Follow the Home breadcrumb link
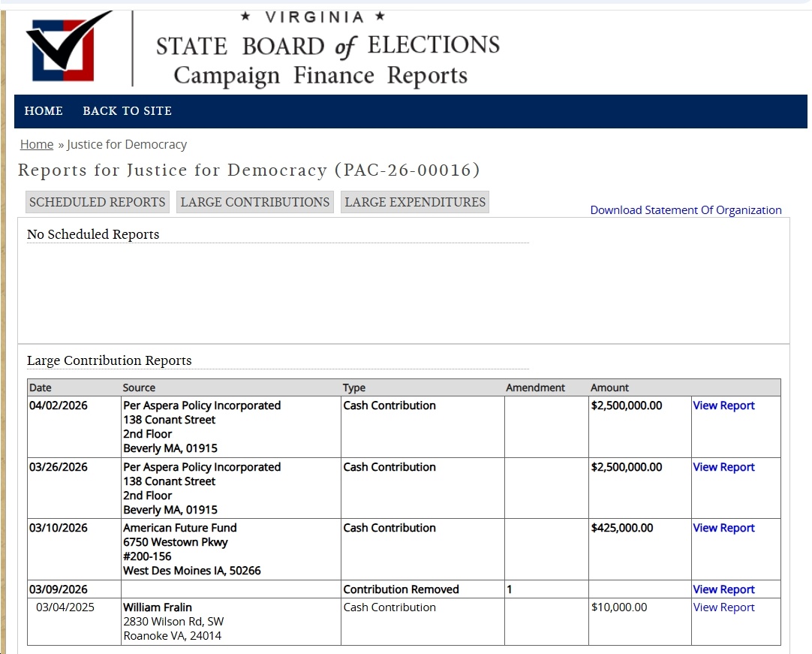Screen dimensions: 812x654 (37, 144)
